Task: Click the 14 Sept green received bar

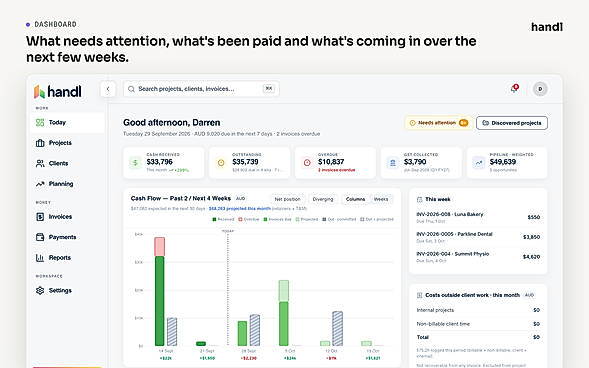Action: (160, 301)
